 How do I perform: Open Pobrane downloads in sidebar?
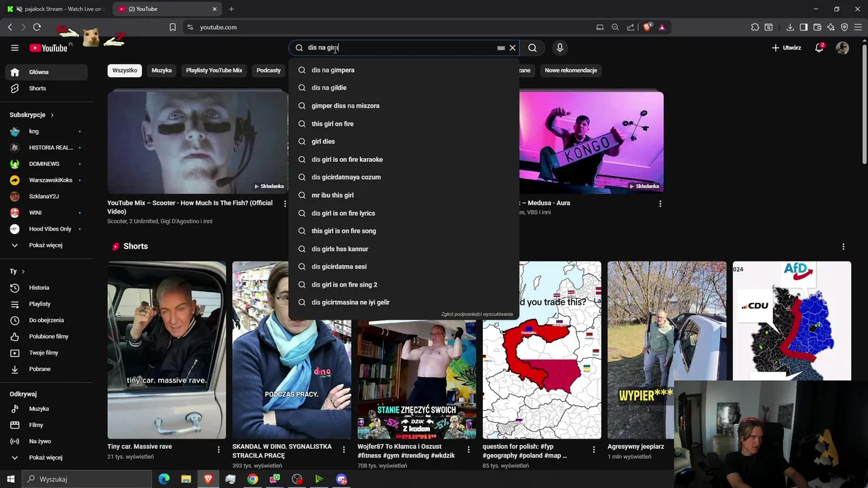point(46,369)
